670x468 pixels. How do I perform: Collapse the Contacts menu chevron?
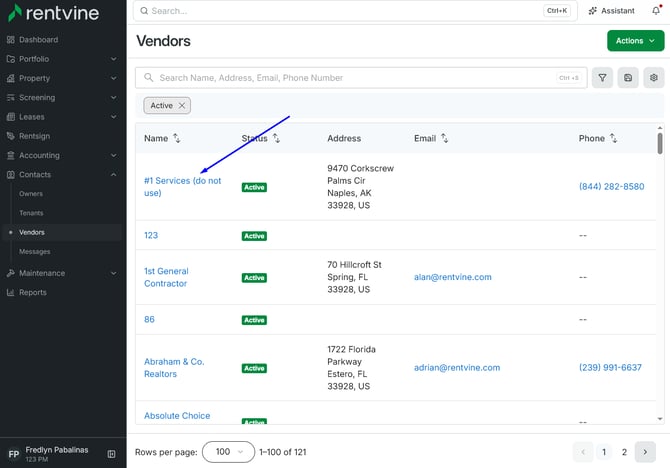coord(114,174)
